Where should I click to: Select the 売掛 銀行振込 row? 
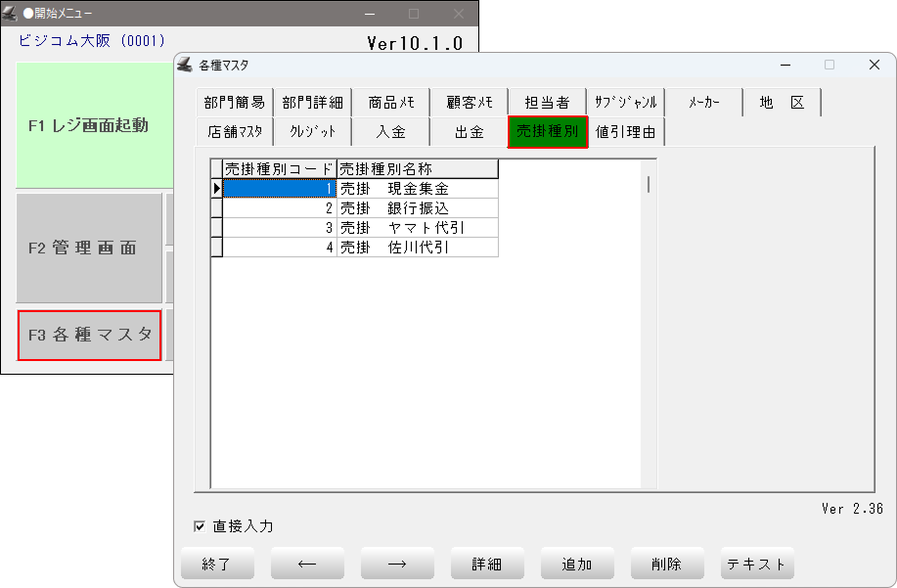coord(418,208)
